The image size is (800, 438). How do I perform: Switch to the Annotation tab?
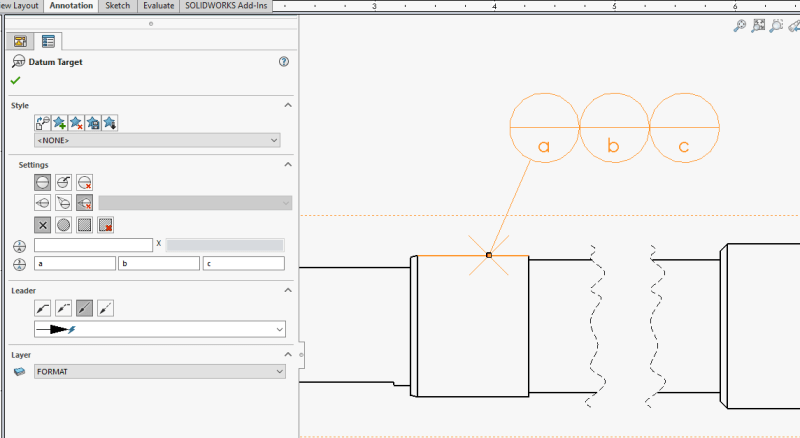click(71, 6)
